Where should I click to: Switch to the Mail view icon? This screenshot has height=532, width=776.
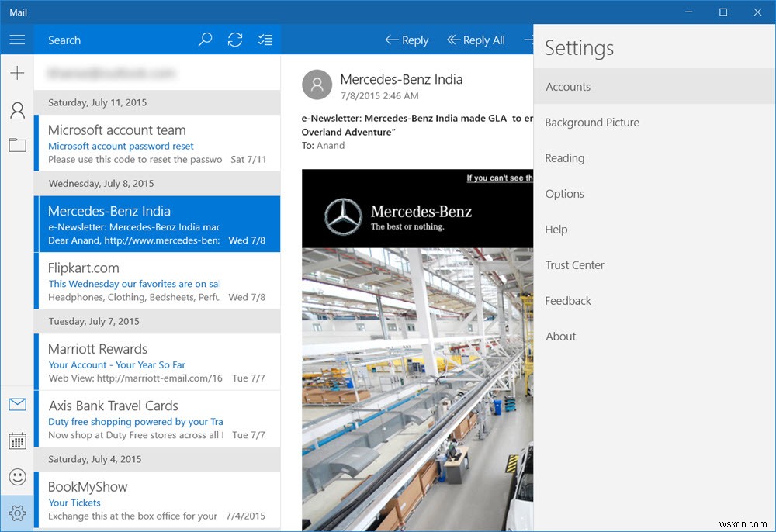click(17, 404)
